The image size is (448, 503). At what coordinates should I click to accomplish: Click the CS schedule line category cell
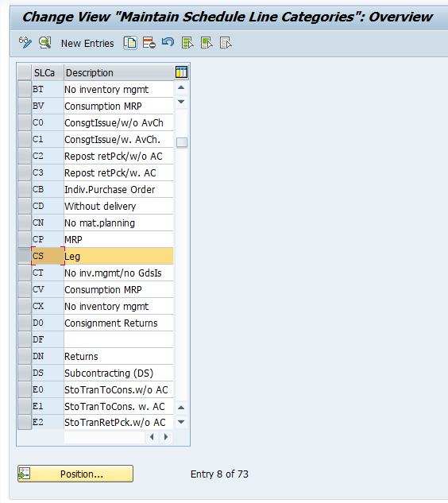48,256
